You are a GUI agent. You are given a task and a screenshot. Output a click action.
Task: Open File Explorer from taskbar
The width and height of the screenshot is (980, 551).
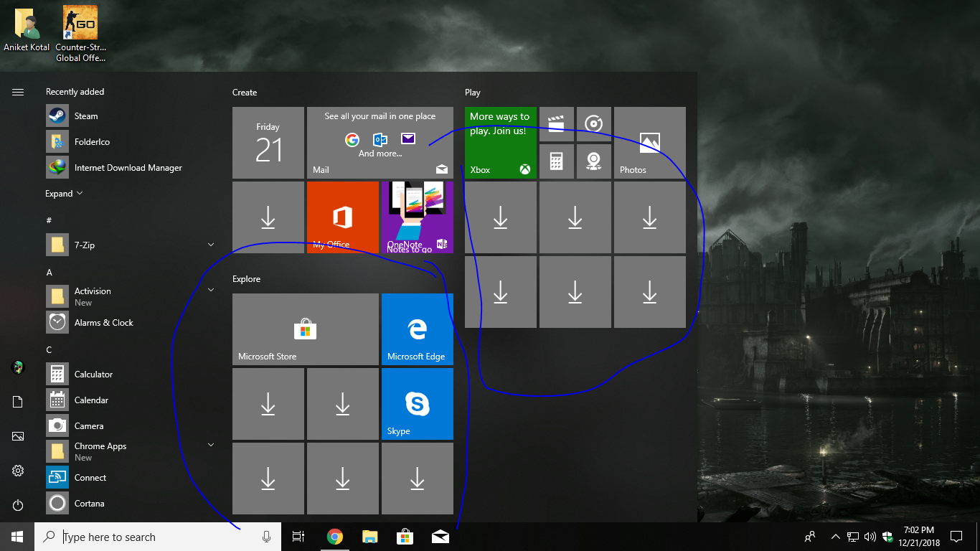(x=369, y=537)
